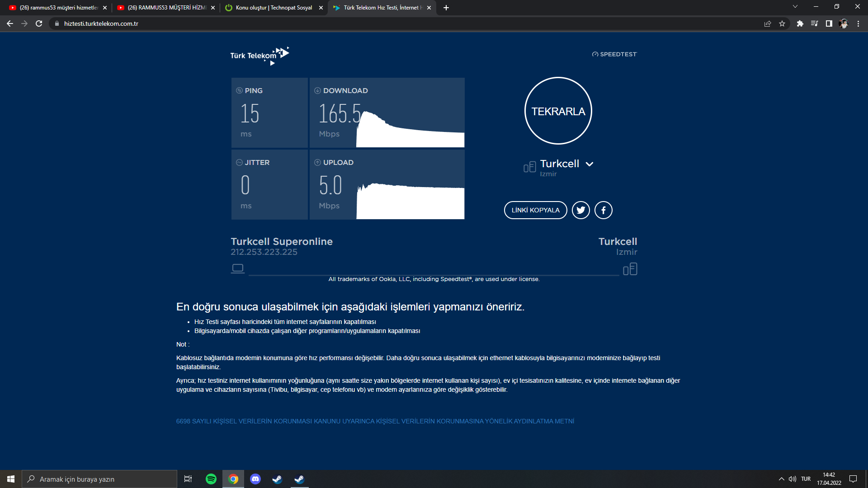
Task: Open Discord from taskbar
Action: tap(255, 479)
